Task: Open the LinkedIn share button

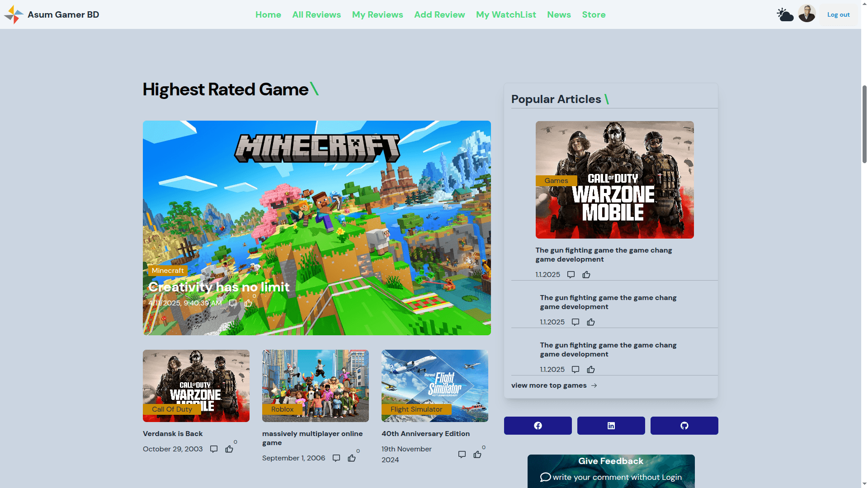Action: point(611,426)
